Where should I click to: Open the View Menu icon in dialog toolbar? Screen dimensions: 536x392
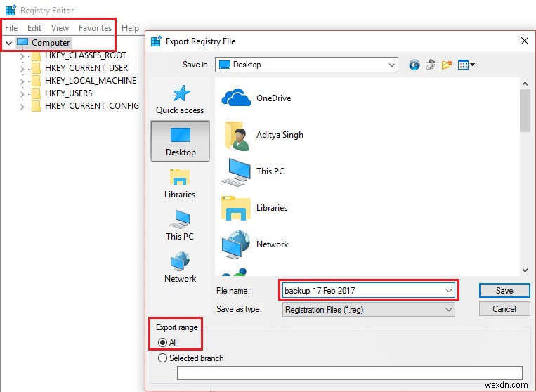click(x=466, y=65)
